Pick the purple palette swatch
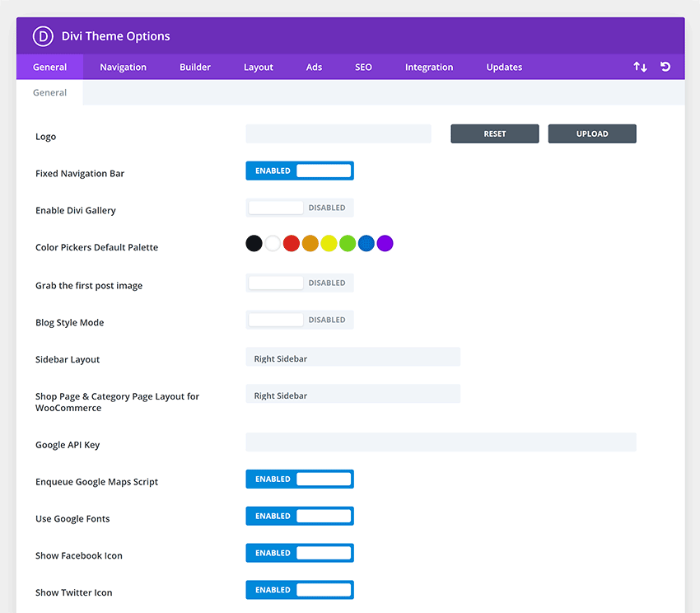 pyautogui.click(x=385, y=244)
